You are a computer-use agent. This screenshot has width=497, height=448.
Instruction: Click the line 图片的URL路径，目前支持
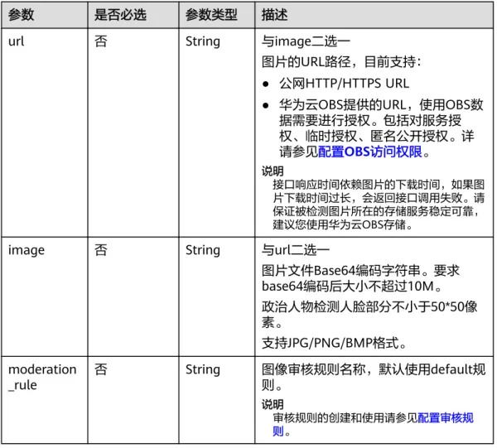point(341,62)
